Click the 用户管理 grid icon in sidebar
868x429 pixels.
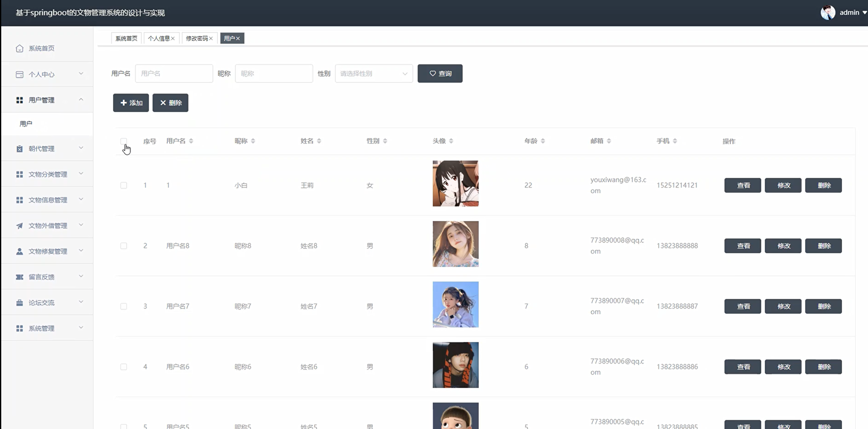pos(20,100)
